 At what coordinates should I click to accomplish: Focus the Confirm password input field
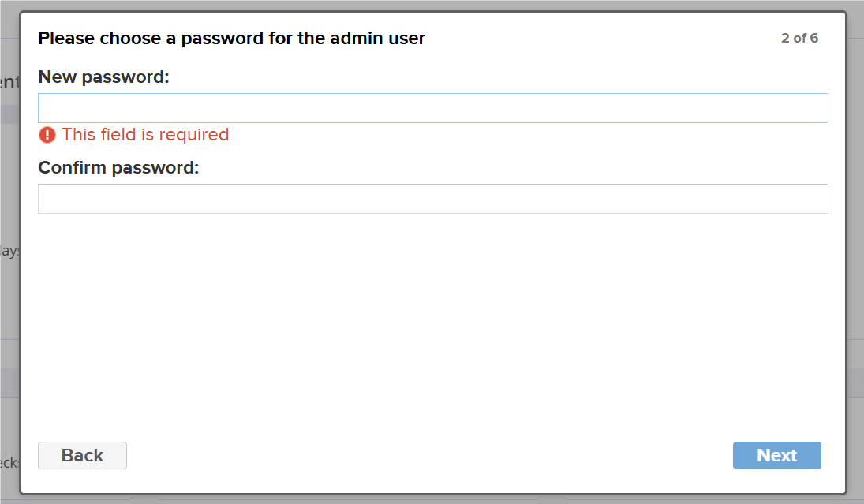pos(432,199)
